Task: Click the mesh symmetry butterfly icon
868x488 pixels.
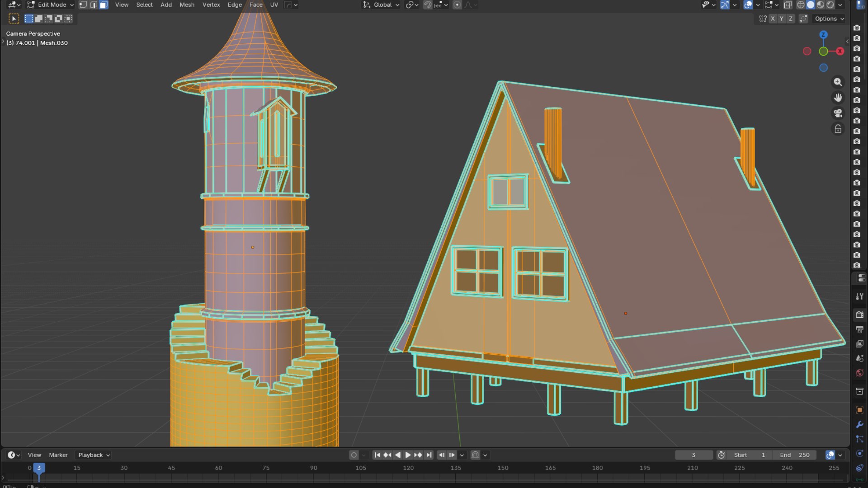Action: pyautogui.click(x=763, y=19)
